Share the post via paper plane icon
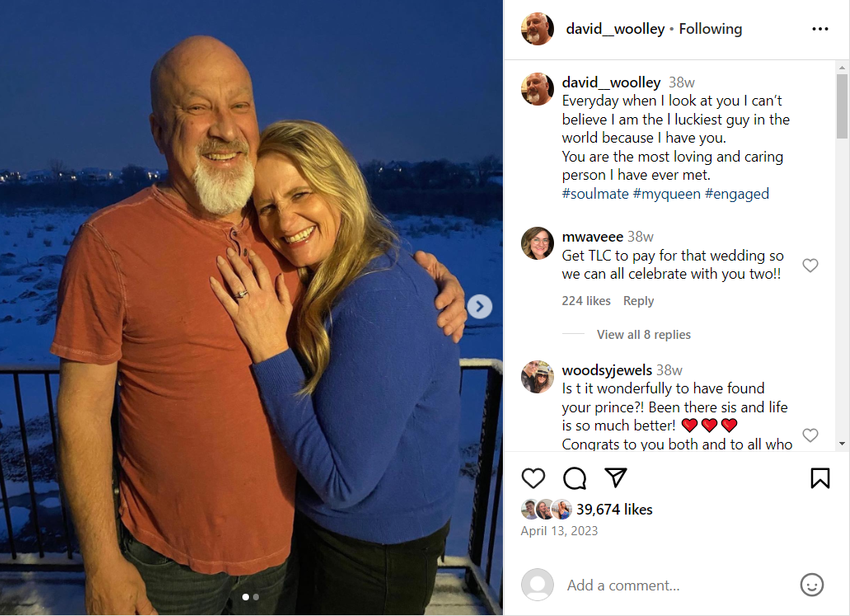Screen dimensions: 850x616 [x=616, y=478]
